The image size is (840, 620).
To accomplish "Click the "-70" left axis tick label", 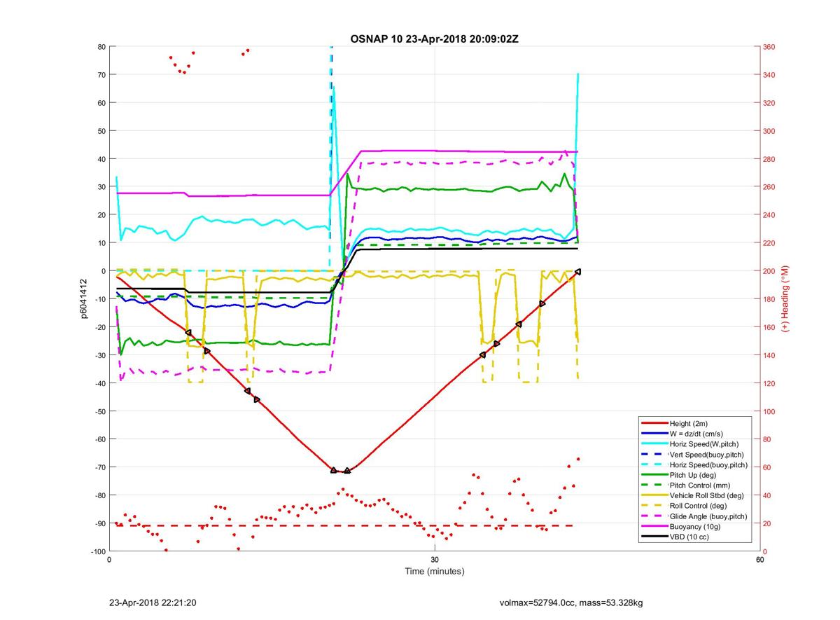I will coord(99,467).
